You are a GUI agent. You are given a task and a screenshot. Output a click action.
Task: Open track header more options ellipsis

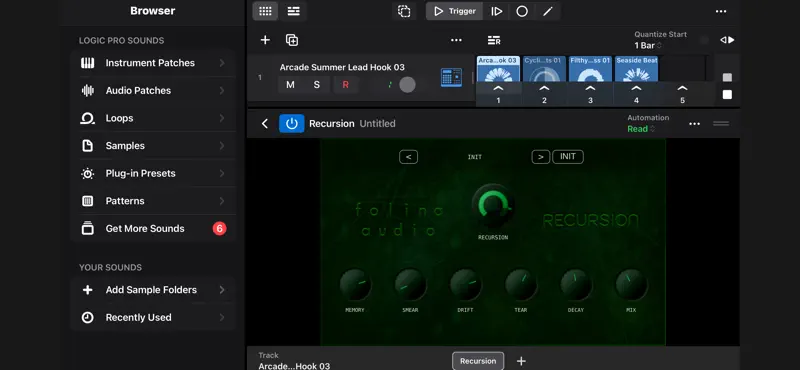456,40
